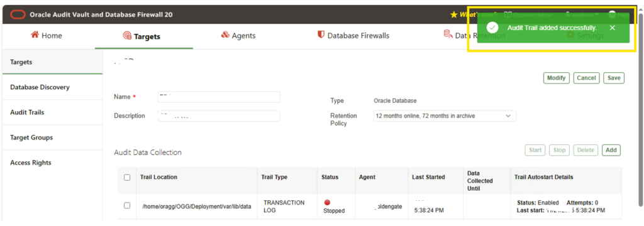This screenshot has width=644, height=226.
Task: Click the Trail Autostart Details column header
Action: pyautogui.click(x=544, y=177)
